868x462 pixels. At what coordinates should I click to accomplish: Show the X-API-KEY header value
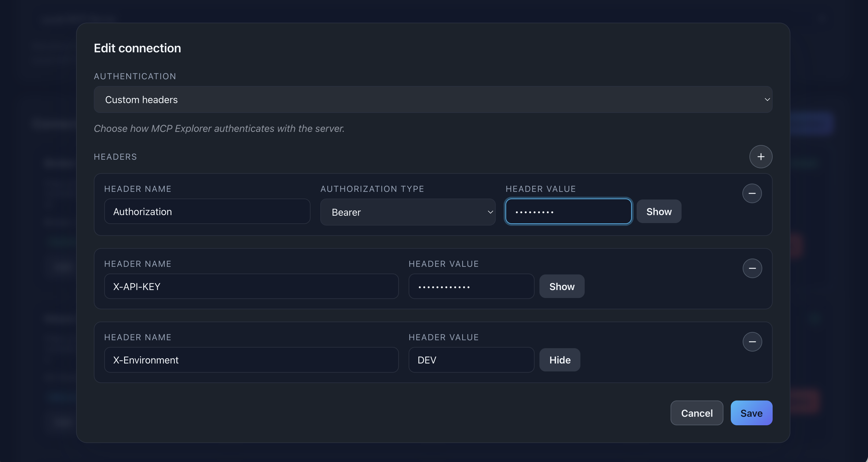tap(561, 286)
